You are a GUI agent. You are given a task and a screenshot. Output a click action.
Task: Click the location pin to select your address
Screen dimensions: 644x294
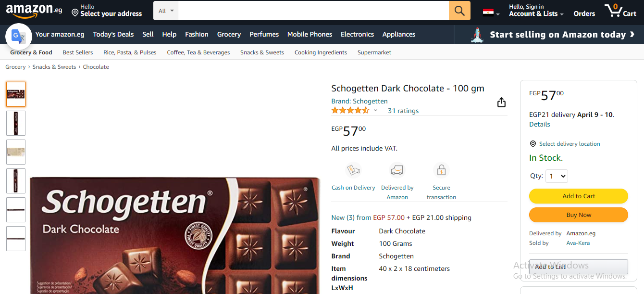(x=75, y=13)
